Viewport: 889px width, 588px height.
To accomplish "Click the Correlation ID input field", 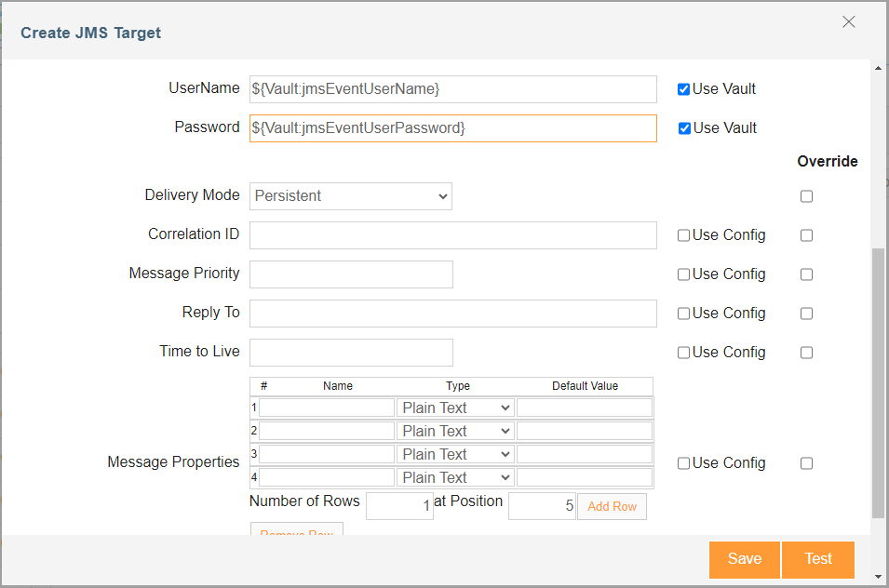I will pos(453,235).
